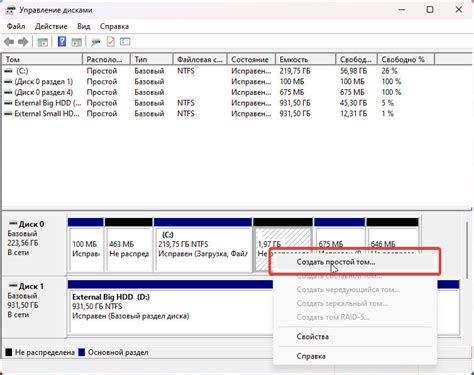Click the Disk Management app icon in title bar

[10, 10]
